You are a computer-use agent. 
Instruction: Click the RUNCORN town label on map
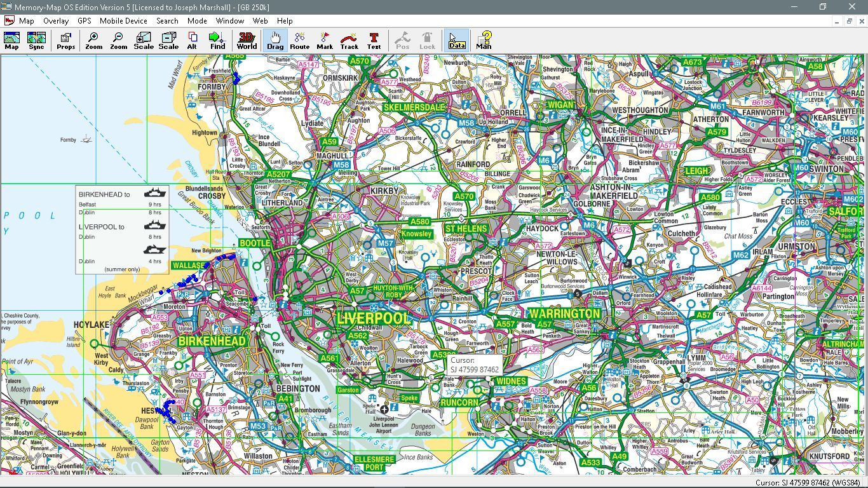[x=459, y=403]
